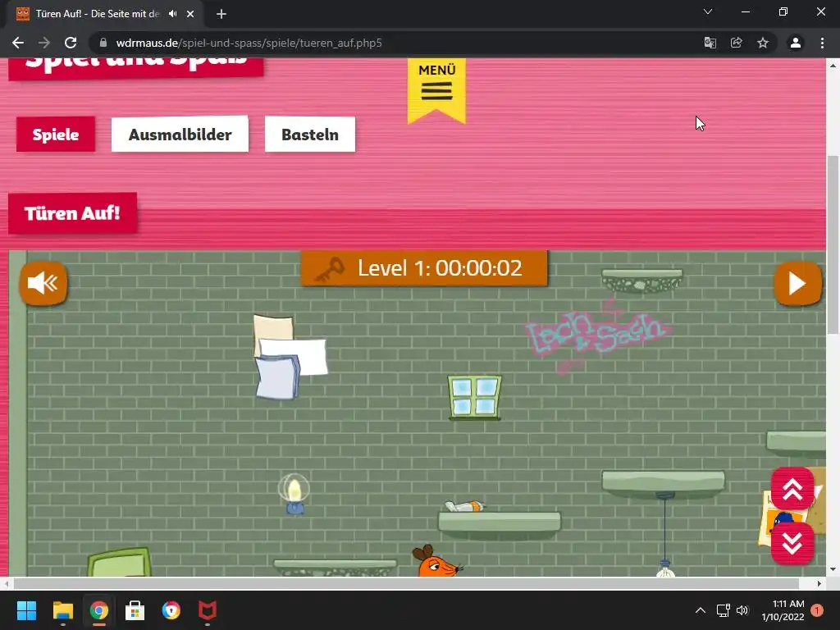
Task: Click the lock site info icon
Action: (103, 43)
